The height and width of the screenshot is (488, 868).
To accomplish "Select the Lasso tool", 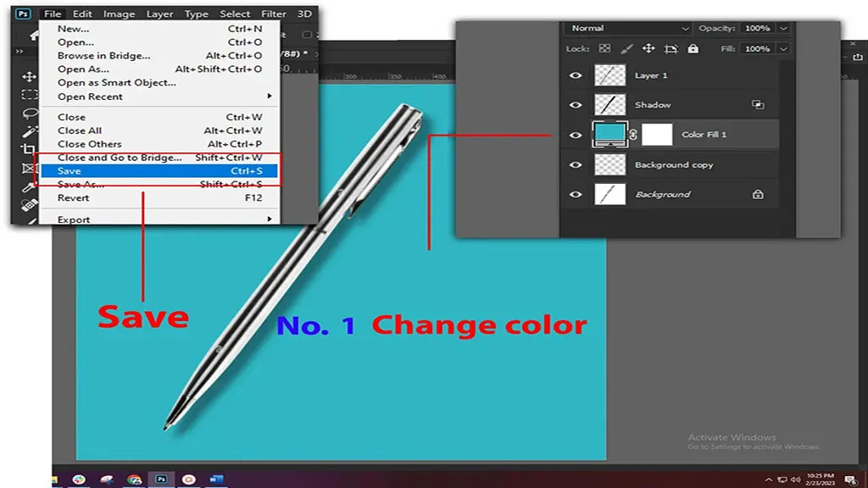I will click(x=29, y=114).
